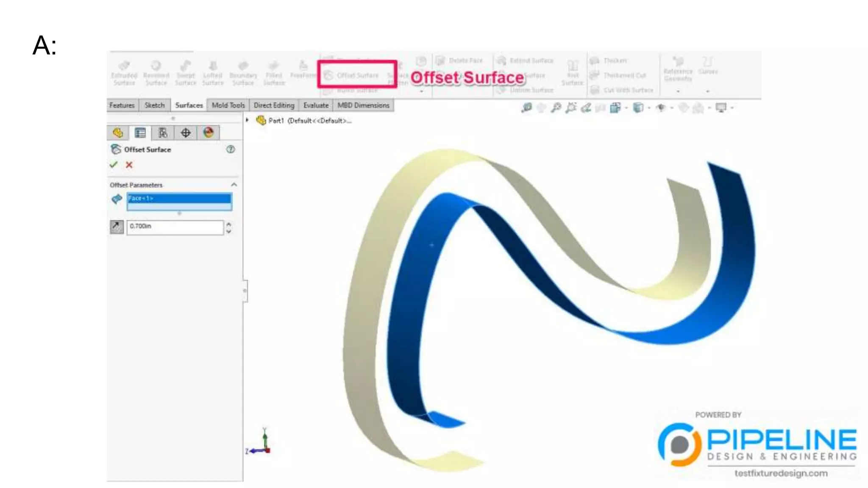Image resolution: width=868 pixels, height=488 pixels.
Task: Open the Reference Geometry dropdown arrow
Action: (x=678, y=91)
